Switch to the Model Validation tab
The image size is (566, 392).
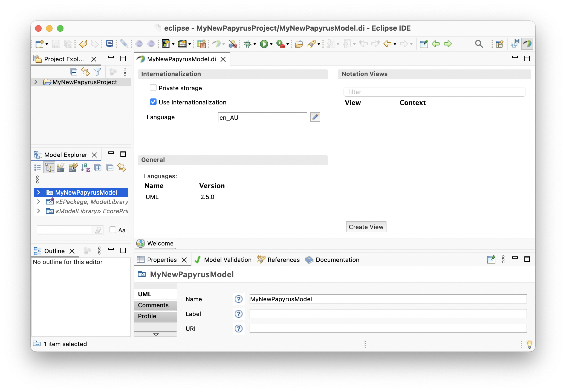point(223,260)
